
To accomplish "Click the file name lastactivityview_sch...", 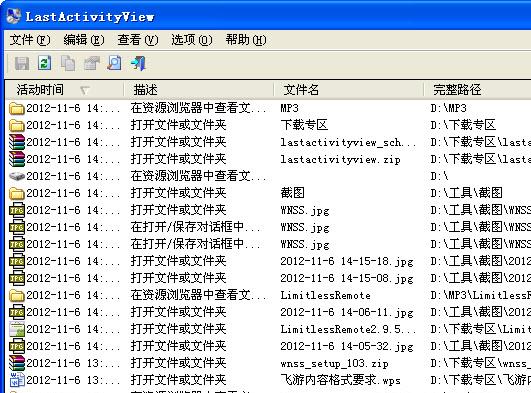I will (348, 142).
